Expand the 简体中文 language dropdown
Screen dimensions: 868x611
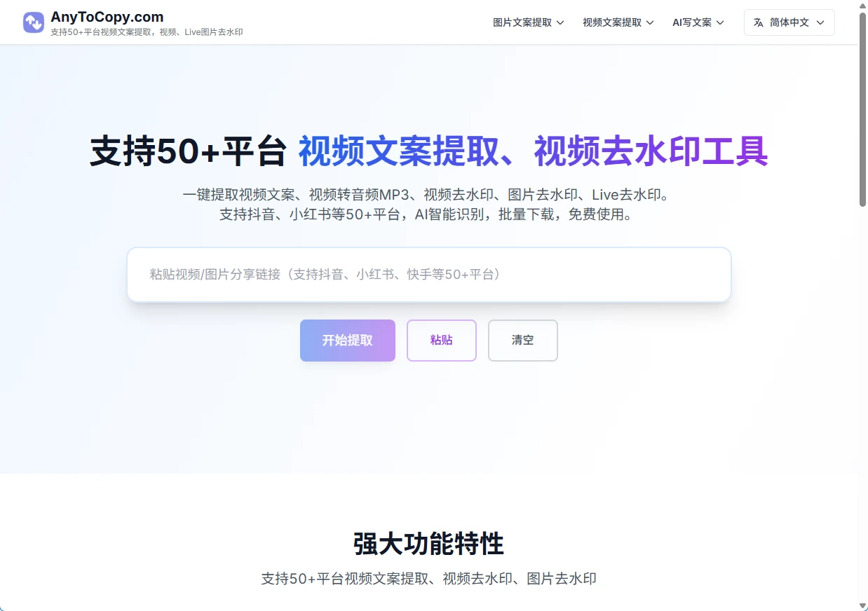789,22
